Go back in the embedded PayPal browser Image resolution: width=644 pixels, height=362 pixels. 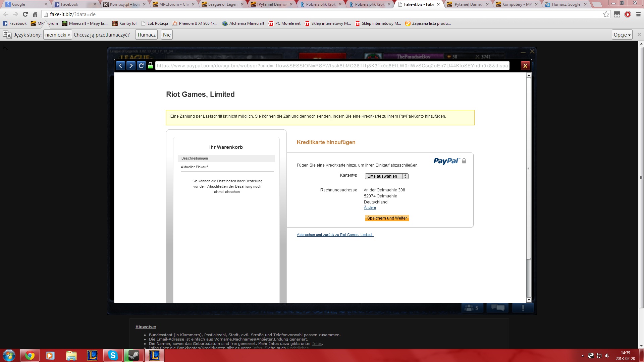tap(120, 66)
